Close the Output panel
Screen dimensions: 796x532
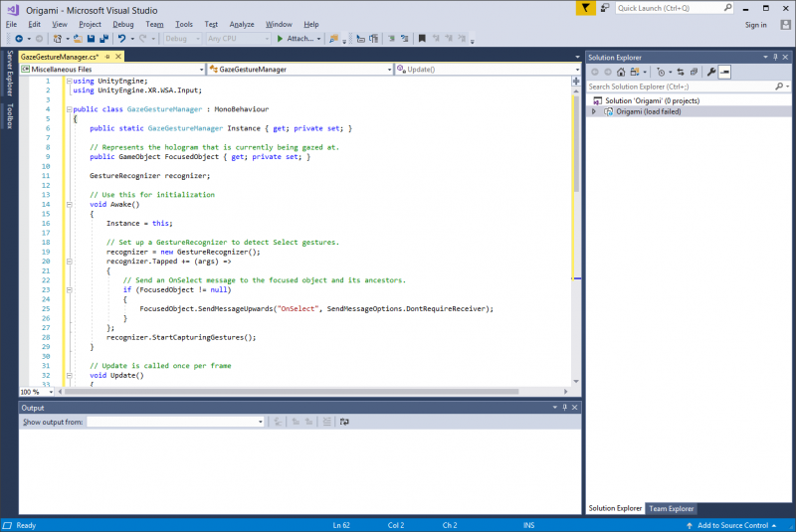tap(575, 408)
